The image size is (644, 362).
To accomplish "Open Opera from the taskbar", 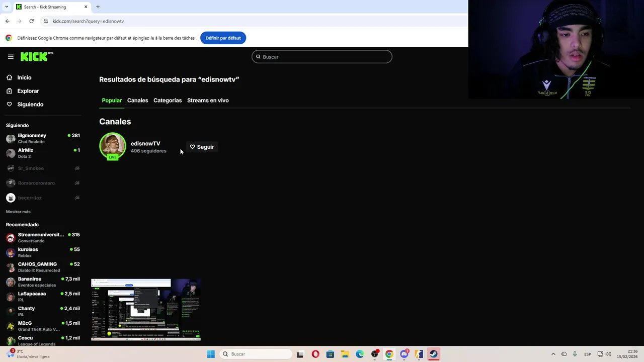I will (x=315, y=354).
